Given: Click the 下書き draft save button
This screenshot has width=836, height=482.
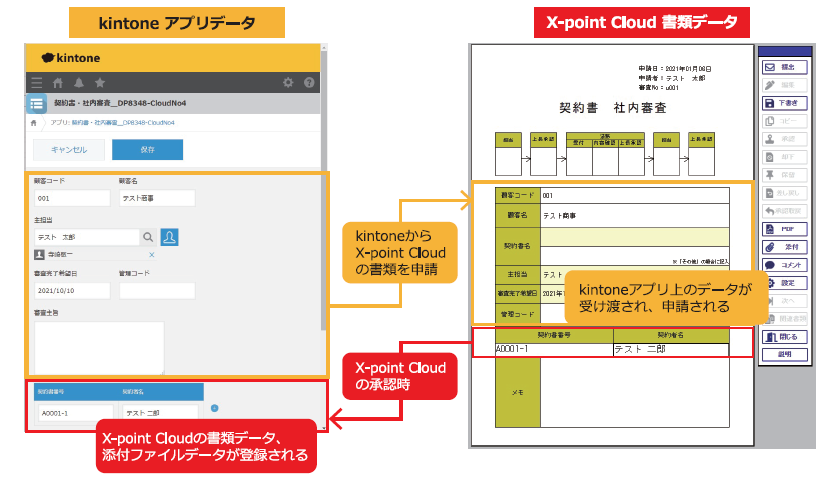Looking at the screenshot, I should coord(784,103).
